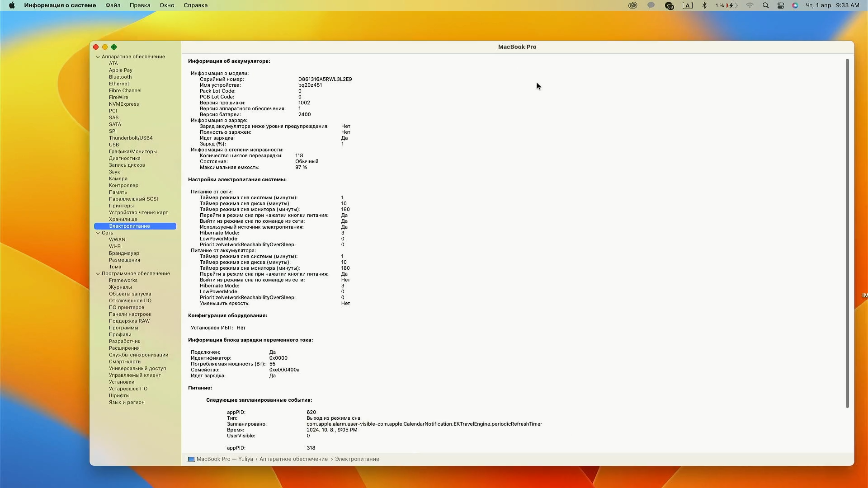This screenshot has height=488, width=868.
Task: Select Объекты запуска in the sidebar
Action: click(130, 294)
